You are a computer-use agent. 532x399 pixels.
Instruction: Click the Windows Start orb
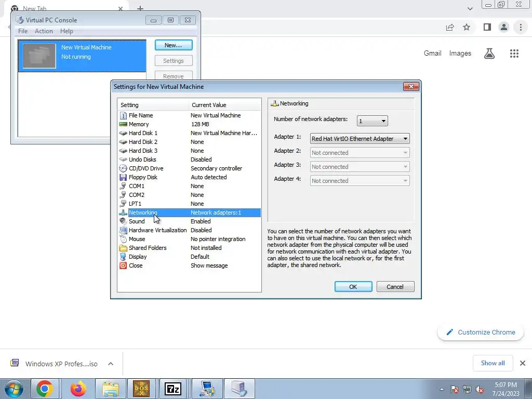pos(14,389)
